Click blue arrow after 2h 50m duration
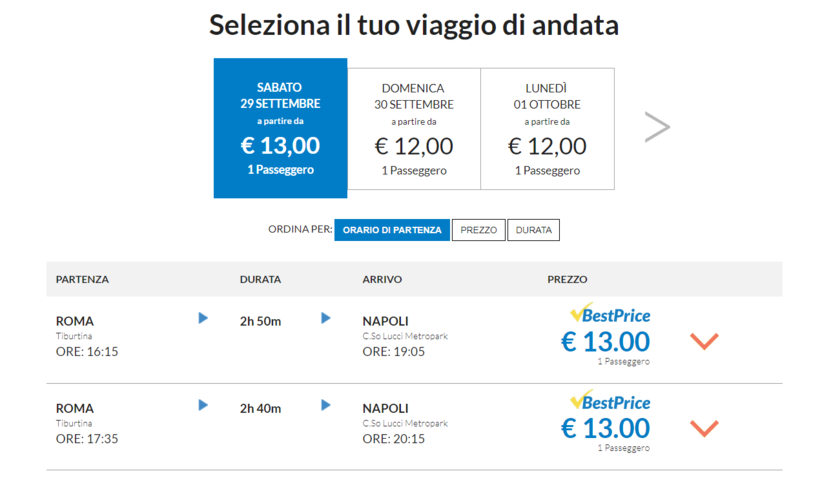This screenshot has width=820, height=491. click(x=326, y=318)
